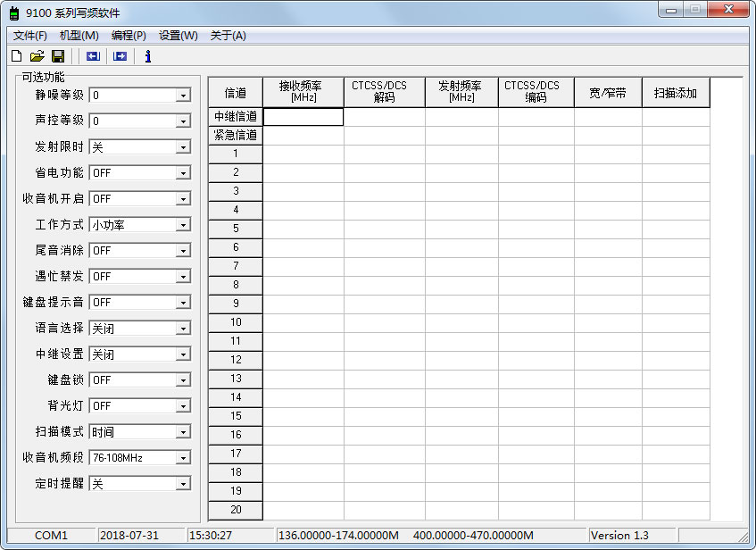756x550 pixels.
Task: Open the 设置(W) menu
Action: click(179, 36)
